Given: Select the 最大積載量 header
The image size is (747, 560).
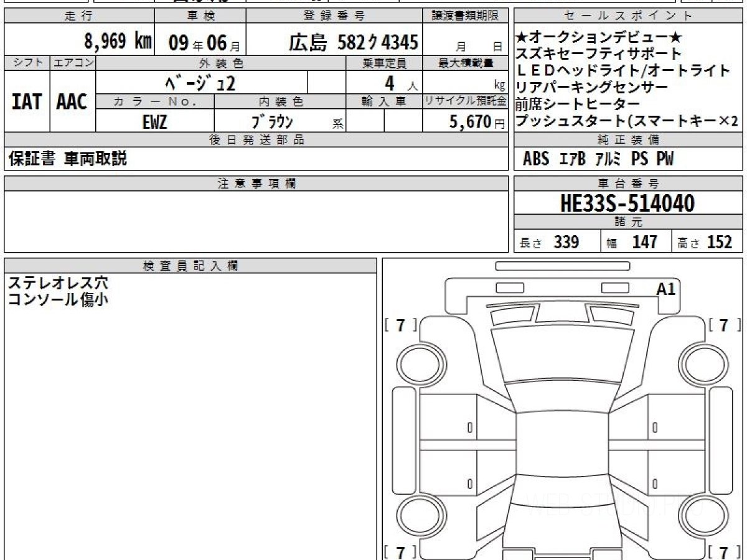Looking at the screenshot, I should (x=466, y=63).
